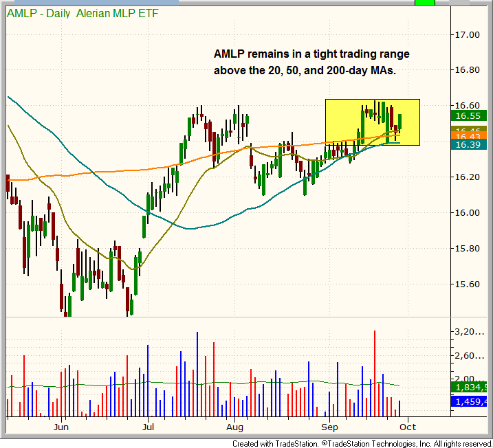Click the chart title 'AMLP - Daily Alerian MLP ETF'
Screen dimensions: 493x448
pos(83,14)
